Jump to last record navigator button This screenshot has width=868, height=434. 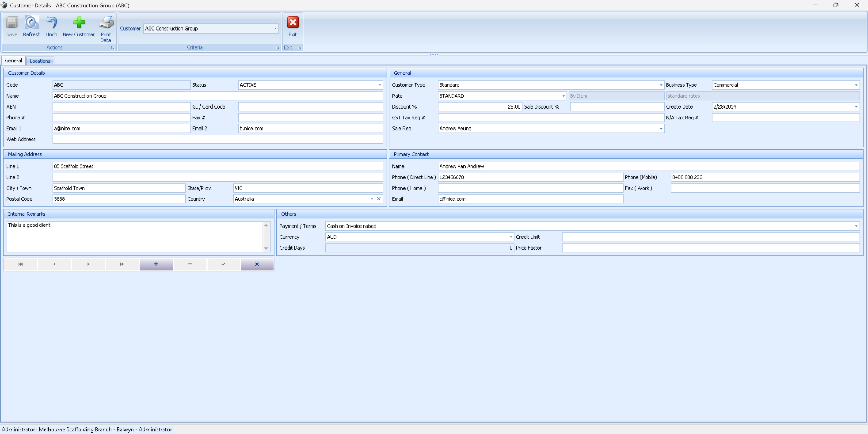(122, 264)
